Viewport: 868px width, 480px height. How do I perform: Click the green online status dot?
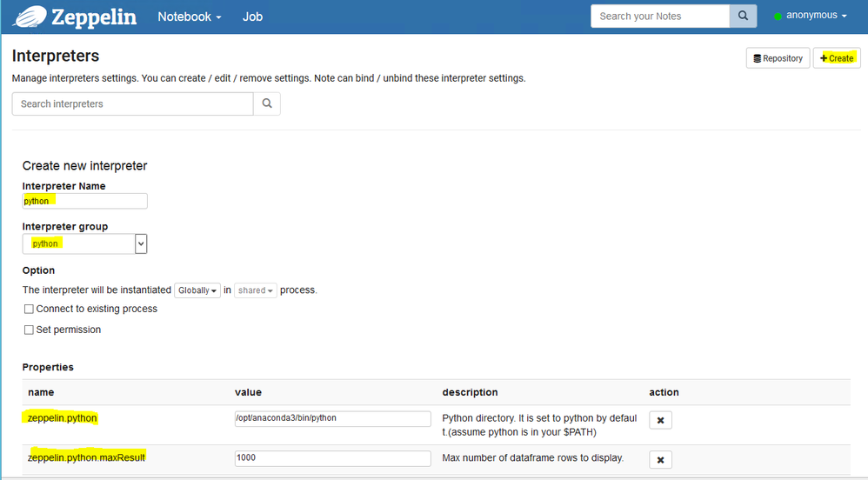pos(778,16)
